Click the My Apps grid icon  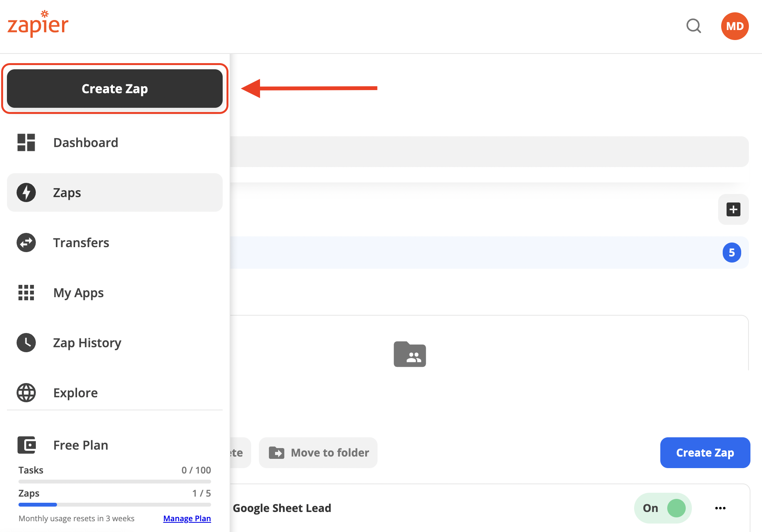[26, 293]
